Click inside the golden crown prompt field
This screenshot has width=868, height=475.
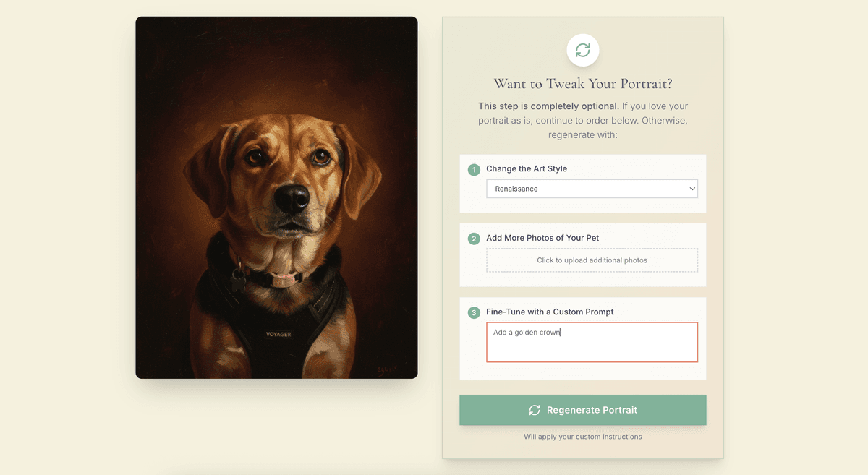point(592,341)
